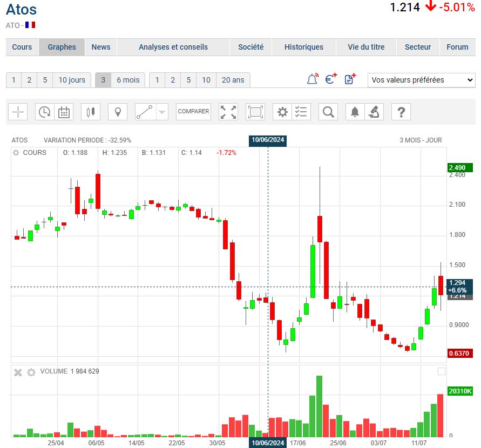Click the COMPARER button

pyautogui.click(x=193, y=112)
